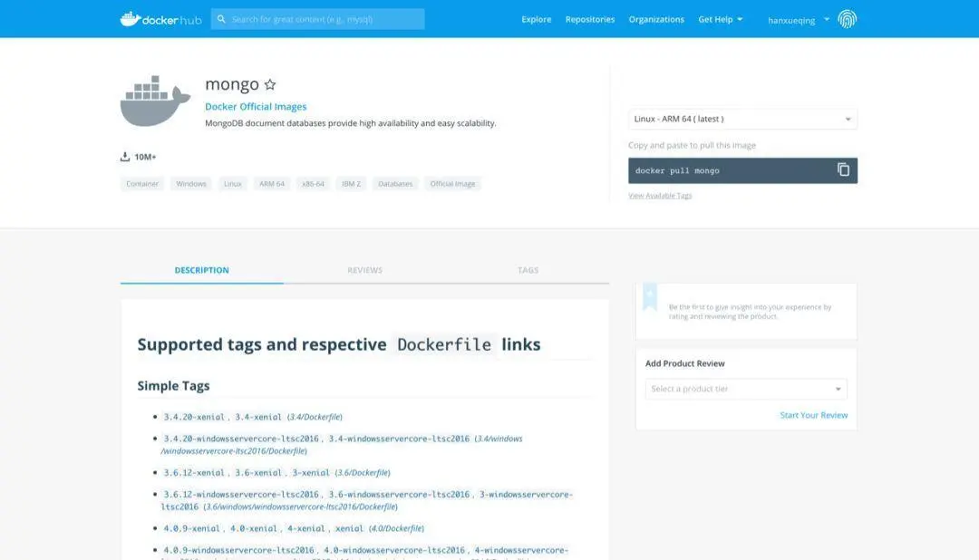The image size is (979, 560).
Task: Open 3.6.12-windowsservercore-ltsc2016 tag link
Action: (241, 495)
